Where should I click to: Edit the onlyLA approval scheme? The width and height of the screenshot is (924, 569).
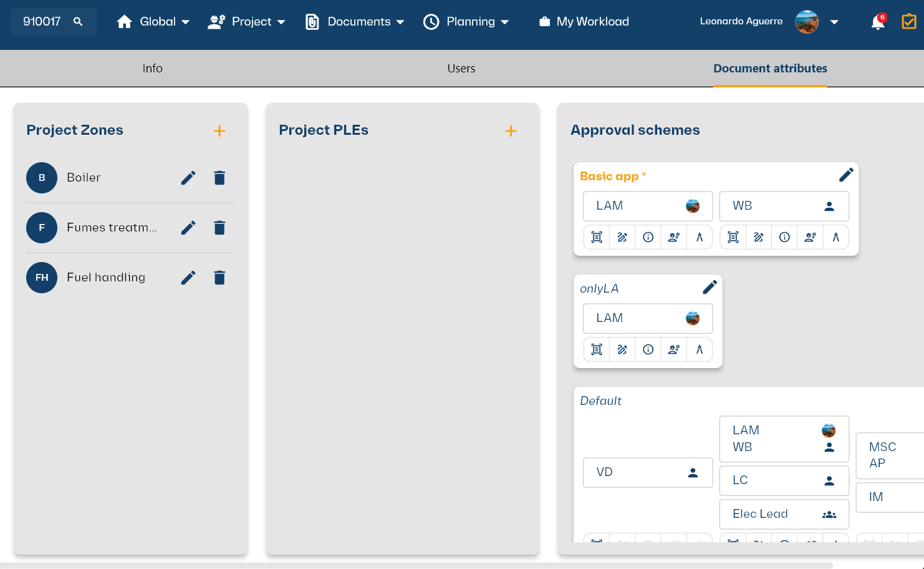coord(710,287)
